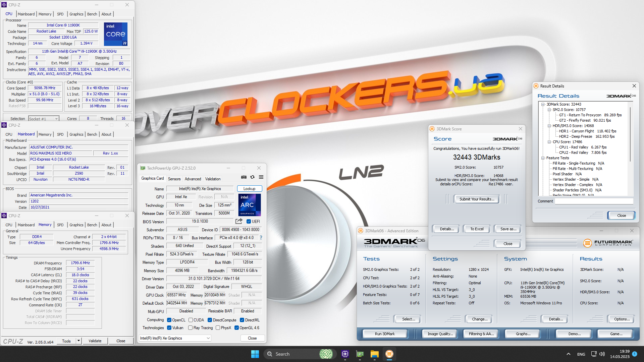Click the GPU-Z refresh icon

pyautogui.click(x=253, y=177)
